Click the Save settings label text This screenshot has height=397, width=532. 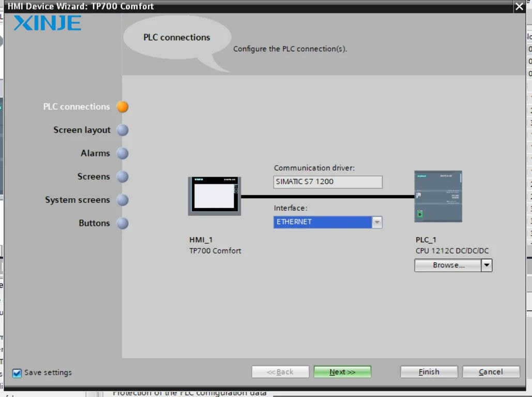(x=48, y=373)
